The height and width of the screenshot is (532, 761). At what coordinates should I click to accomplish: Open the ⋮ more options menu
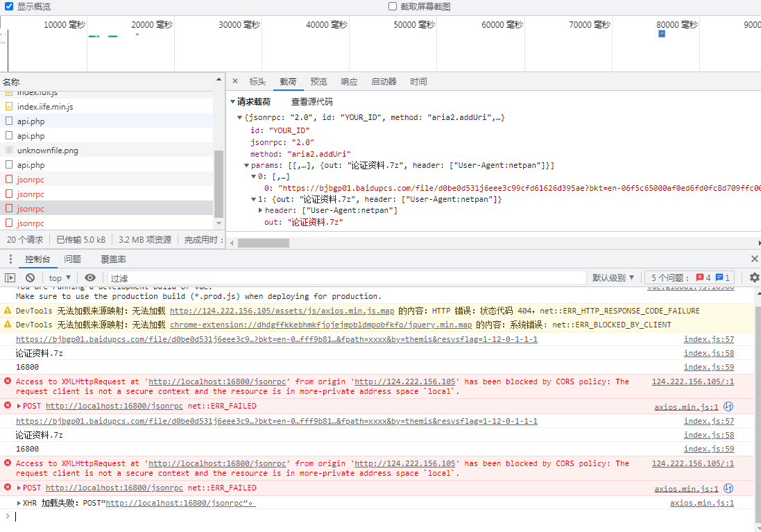click(10, 259)
